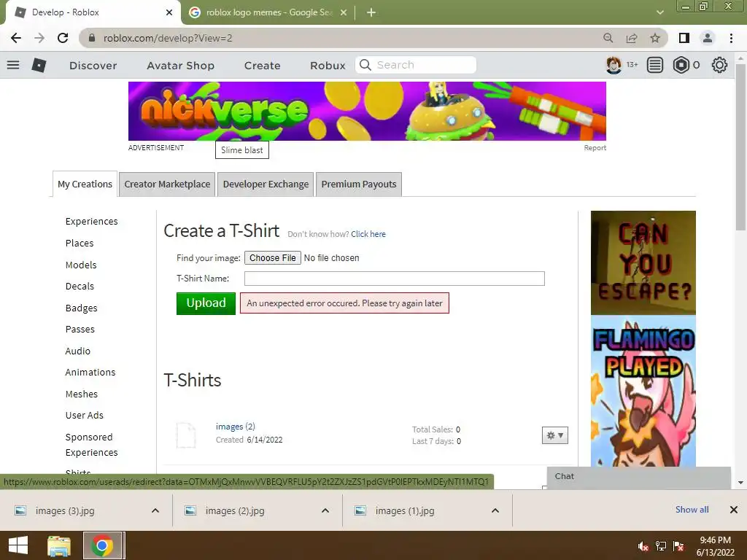
Task: Click the zoom icon in address bar
Action: click(x=608, y=38)
